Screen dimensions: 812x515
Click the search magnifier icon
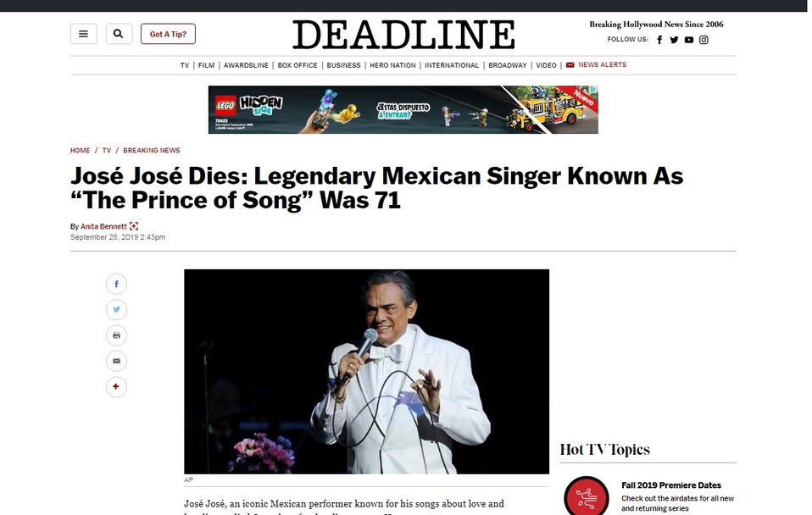coord(119,34)
